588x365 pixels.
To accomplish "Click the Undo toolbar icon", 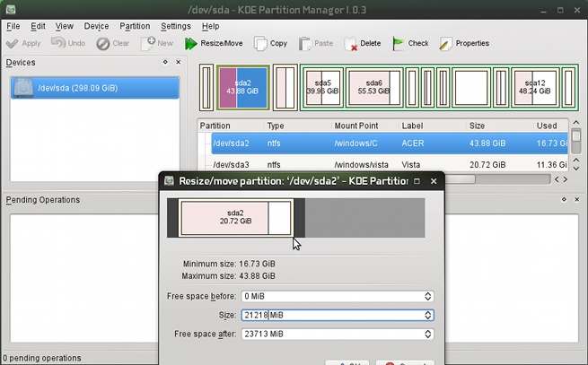I will (58, 43).
